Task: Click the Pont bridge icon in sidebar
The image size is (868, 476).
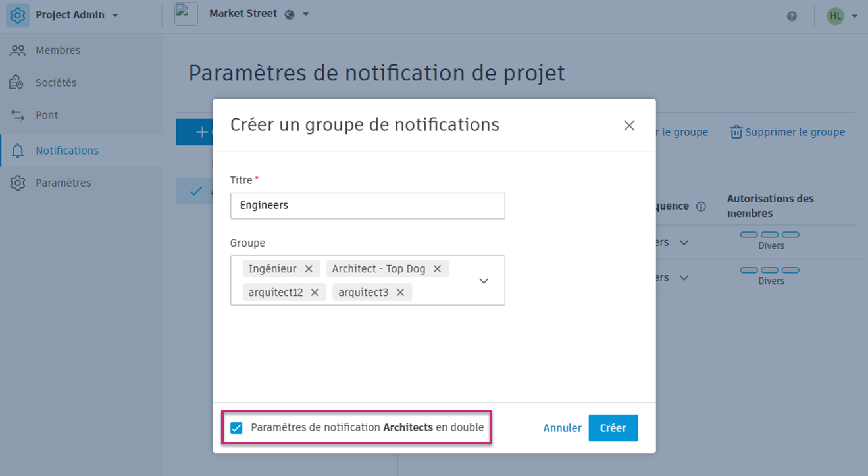Action: pyautogui.click(x=18, y=114)
